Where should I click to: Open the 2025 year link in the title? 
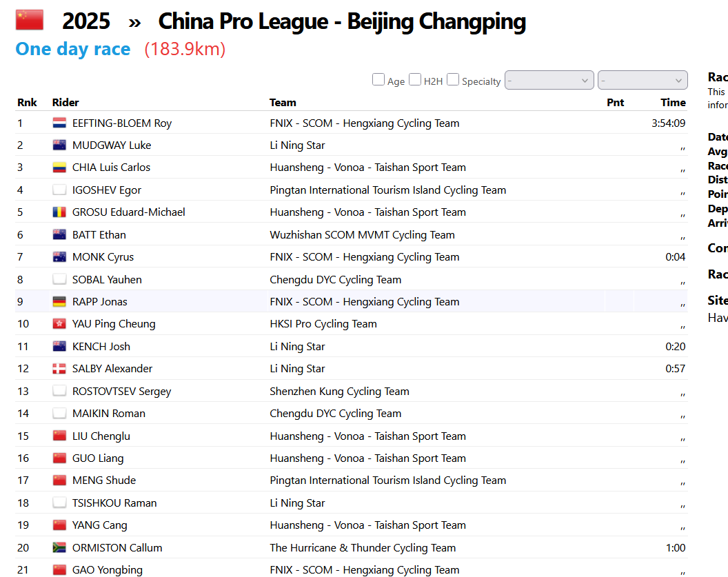(86, 21)
